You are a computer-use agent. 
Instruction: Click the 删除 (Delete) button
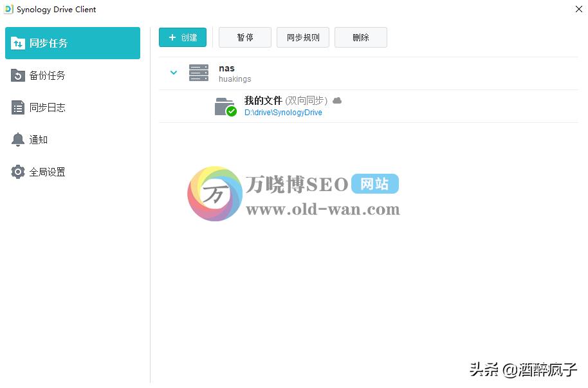tap(361, 37)
